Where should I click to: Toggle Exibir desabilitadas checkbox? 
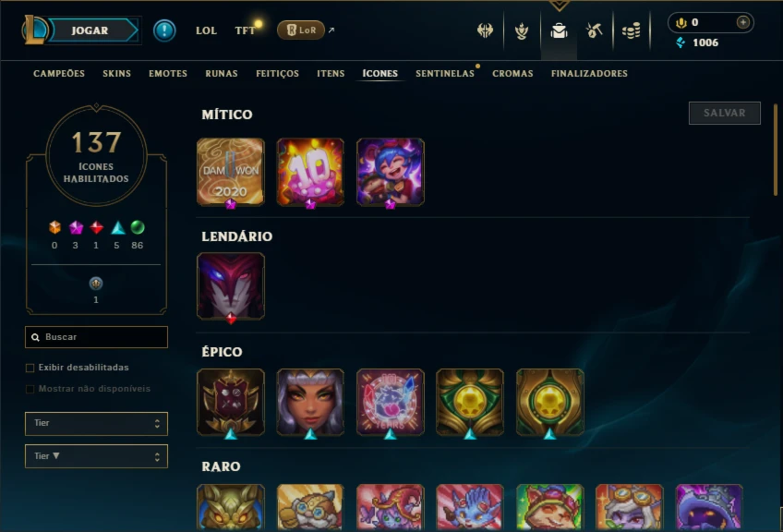(30, 368)
